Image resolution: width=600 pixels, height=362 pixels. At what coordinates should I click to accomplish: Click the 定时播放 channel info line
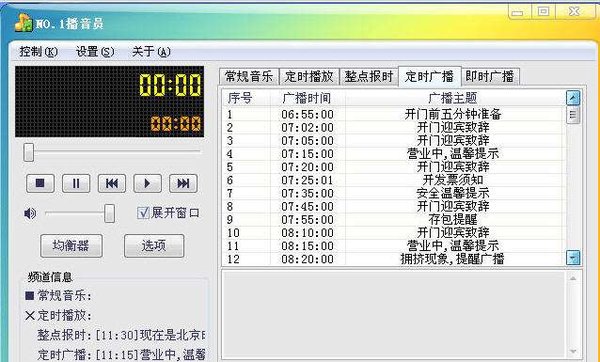click(x=59, y=315)
